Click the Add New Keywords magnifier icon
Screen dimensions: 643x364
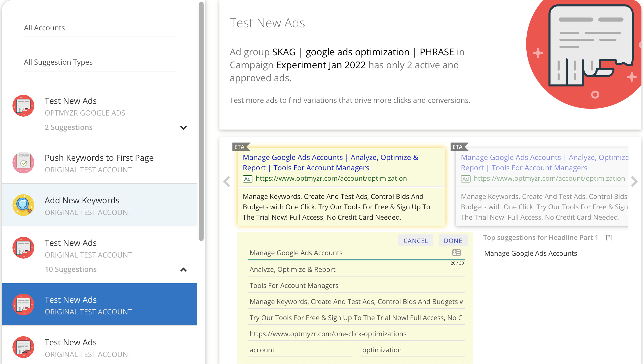tap(23, 205)
